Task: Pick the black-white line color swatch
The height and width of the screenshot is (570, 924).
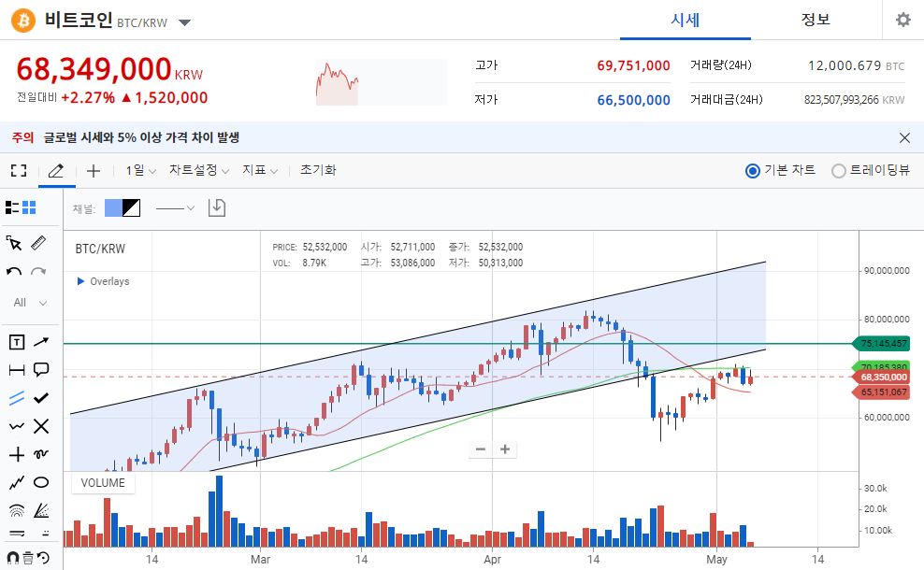Action: (x=132, y=207)
